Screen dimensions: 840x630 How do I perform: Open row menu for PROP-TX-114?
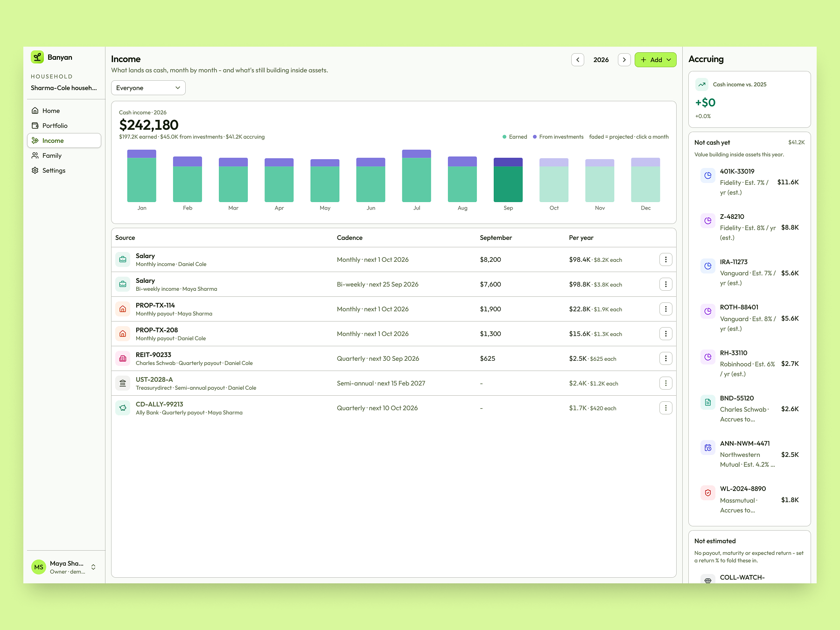click(666, 309)
